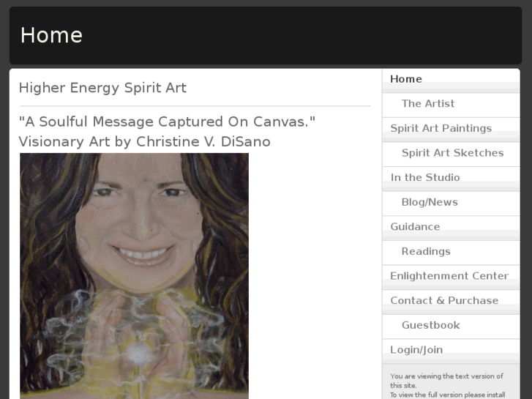
Task: Click the Home page title header
Action: pos(51,35)
